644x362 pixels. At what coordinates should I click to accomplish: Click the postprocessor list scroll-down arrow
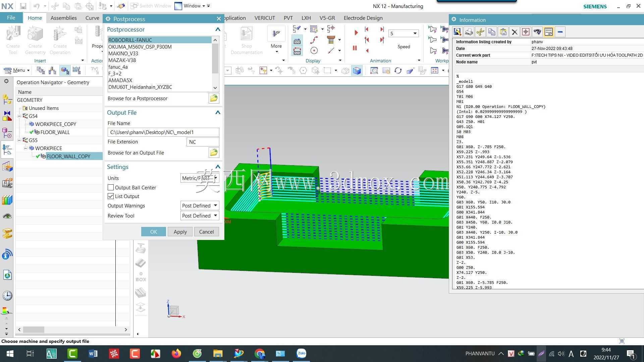215,87
